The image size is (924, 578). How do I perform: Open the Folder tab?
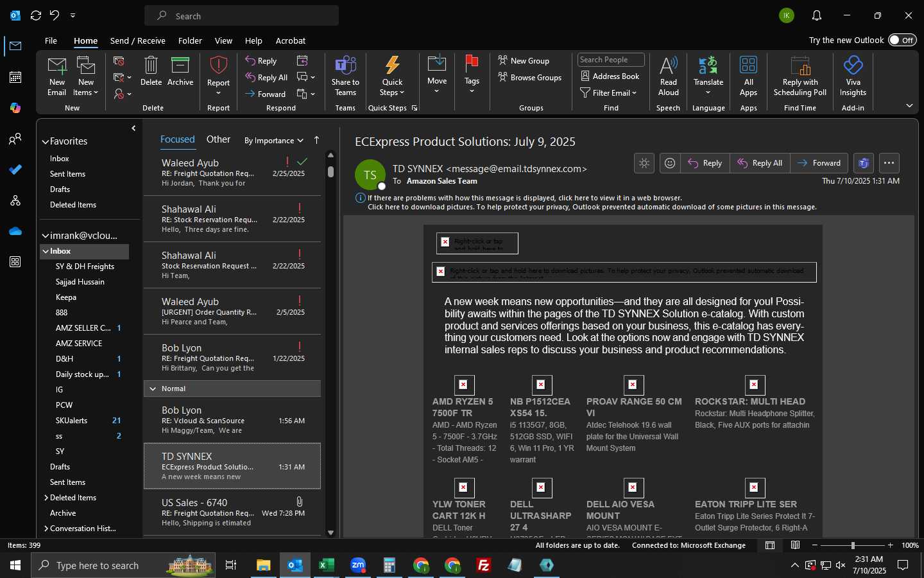[x=190, y=40]
